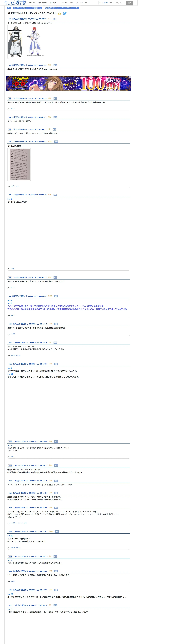Like post 19 with the heart icon
The image size is (194, 644).
click(50, 556)
